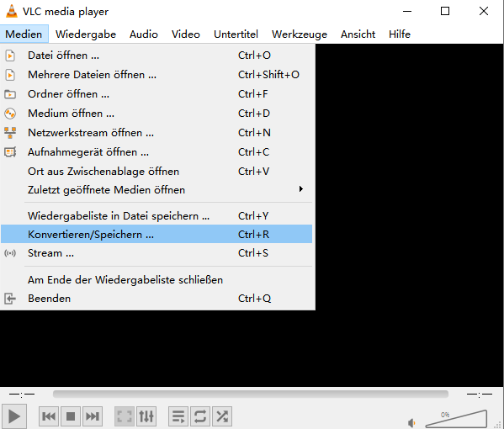Select Aufnahmegerät öffnen entry
The height and width of the screenshot is (429, 504).
(157, 152)
